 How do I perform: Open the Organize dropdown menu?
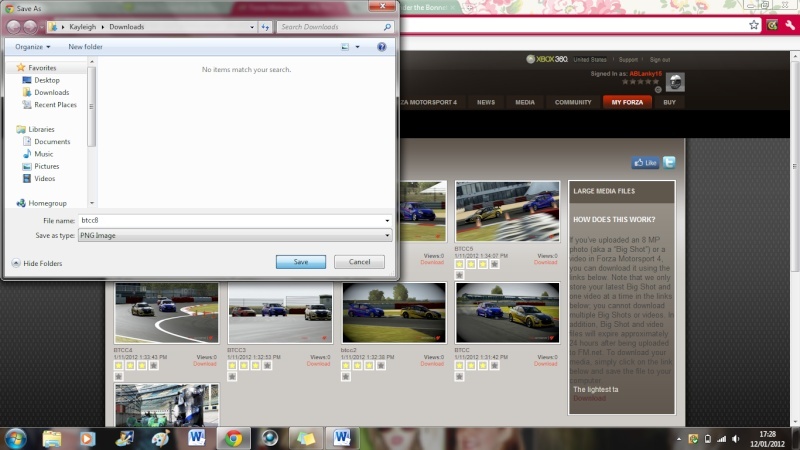[33, 47]
